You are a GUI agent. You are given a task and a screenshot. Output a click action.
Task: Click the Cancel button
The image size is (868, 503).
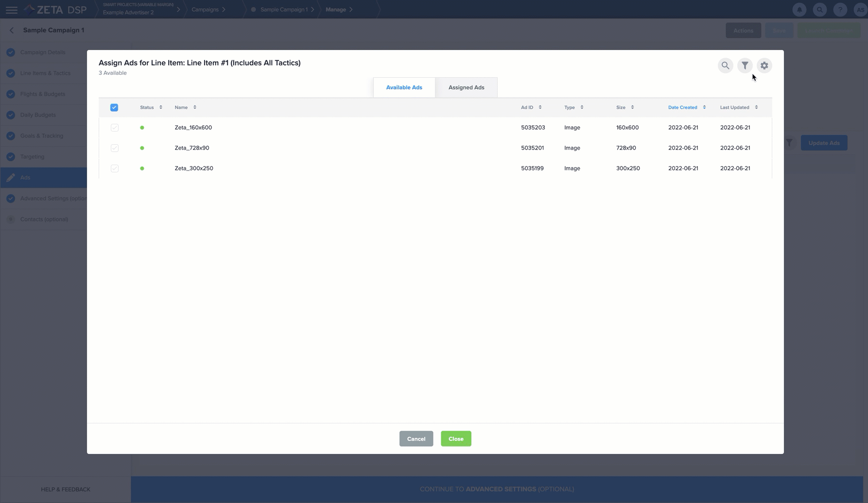[x=416, y=439]
